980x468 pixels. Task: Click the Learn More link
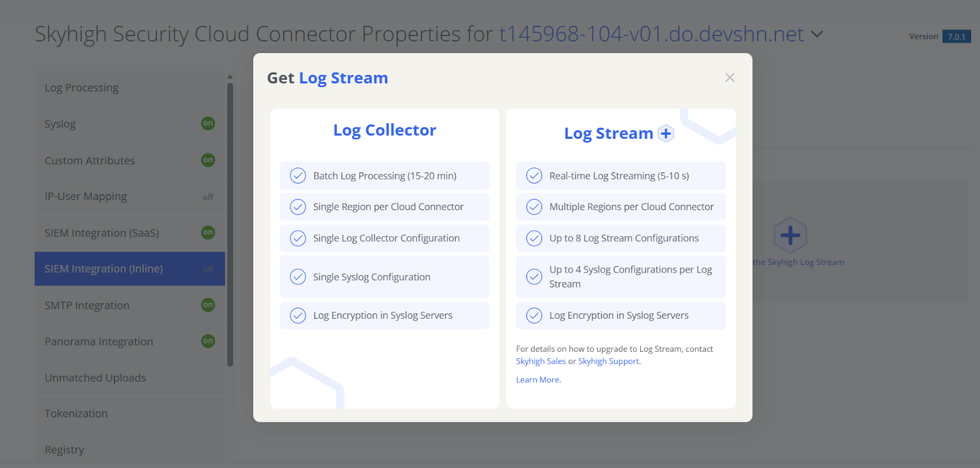point(537,380)
